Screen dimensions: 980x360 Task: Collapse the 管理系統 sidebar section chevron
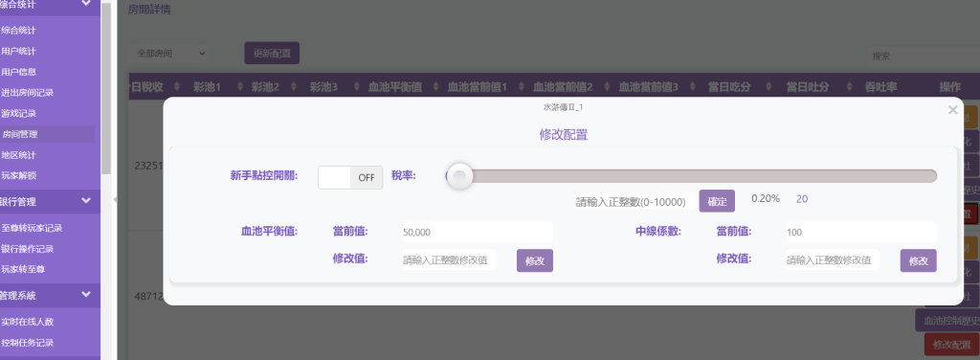(x=86, y=295)
